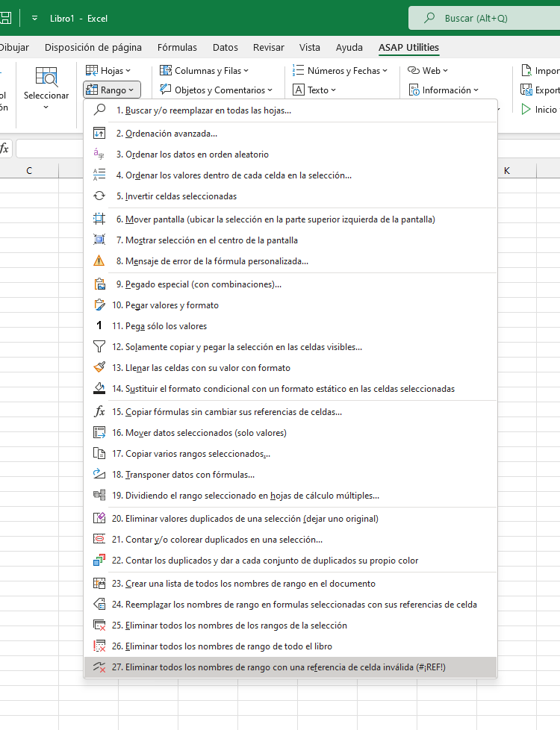
Task: Choose Buscar y/o reemplazar en todas las hojas
Action: coord(290,110)
